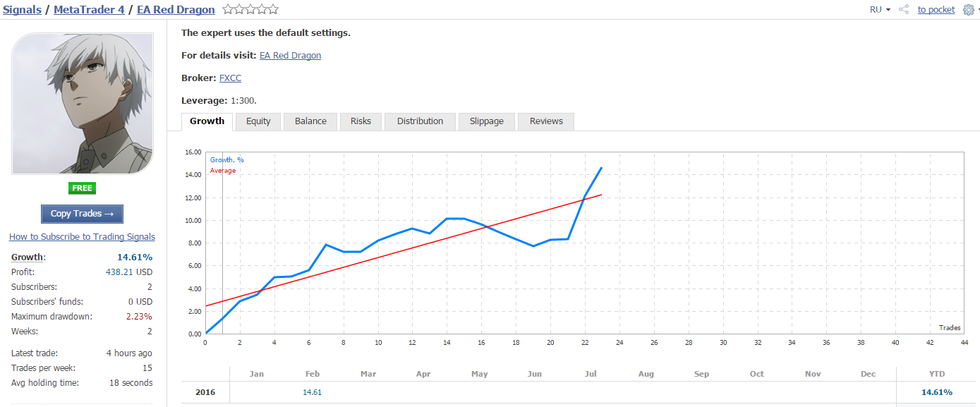Open the Balance tab
The width and height of the screenshot is (980, 407).
(x=310, y=121)
